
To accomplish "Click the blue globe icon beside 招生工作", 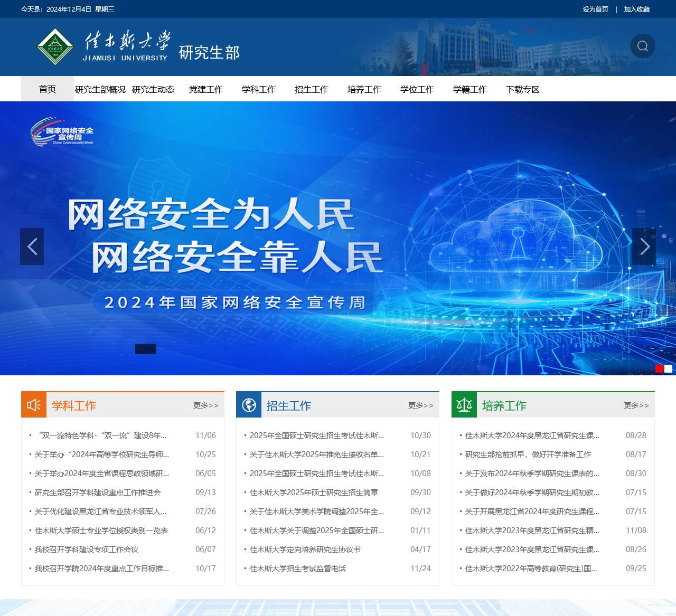I will coord(249,405).
